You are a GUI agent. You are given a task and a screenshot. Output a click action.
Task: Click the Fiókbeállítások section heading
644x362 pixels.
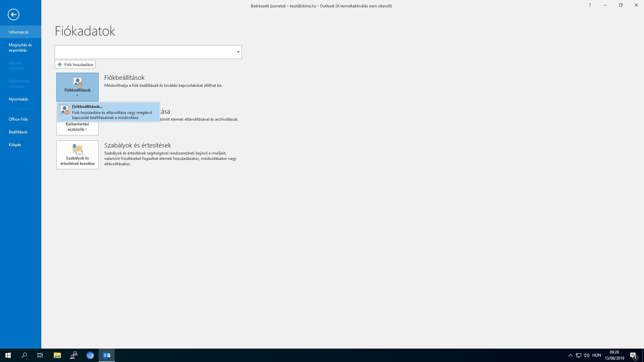coord(124,77)
